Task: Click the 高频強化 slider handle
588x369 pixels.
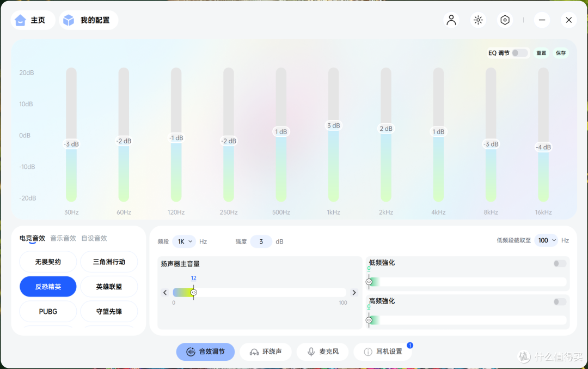Action: [369, 320]
